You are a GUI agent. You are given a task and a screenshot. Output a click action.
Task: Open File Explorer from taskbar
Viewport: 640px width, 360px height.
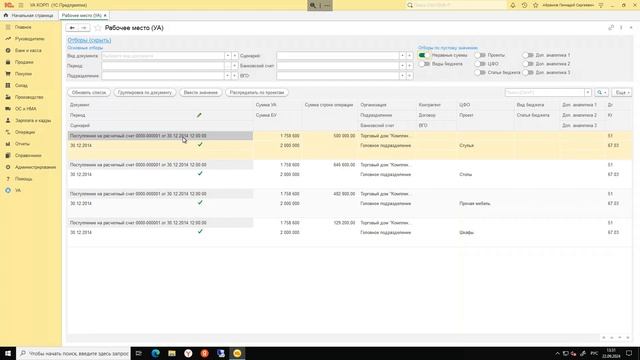[x=172, y=353]
